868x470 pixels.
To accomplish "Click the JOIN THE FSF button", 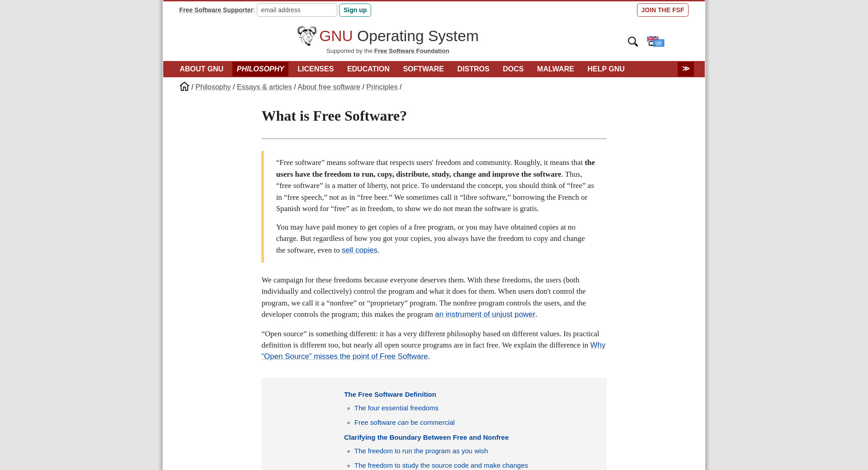I will click(x=663, y=10).
